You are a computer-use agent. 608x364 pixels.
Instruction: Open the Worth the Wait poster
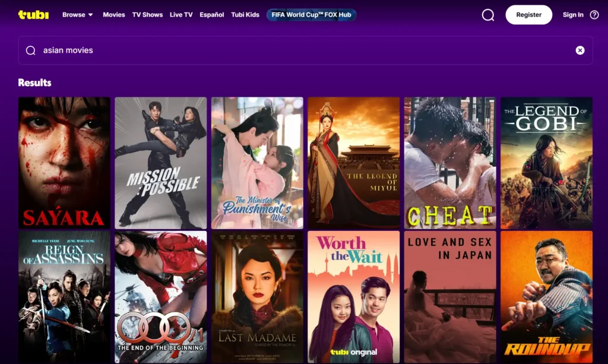(x=354, y=297)
